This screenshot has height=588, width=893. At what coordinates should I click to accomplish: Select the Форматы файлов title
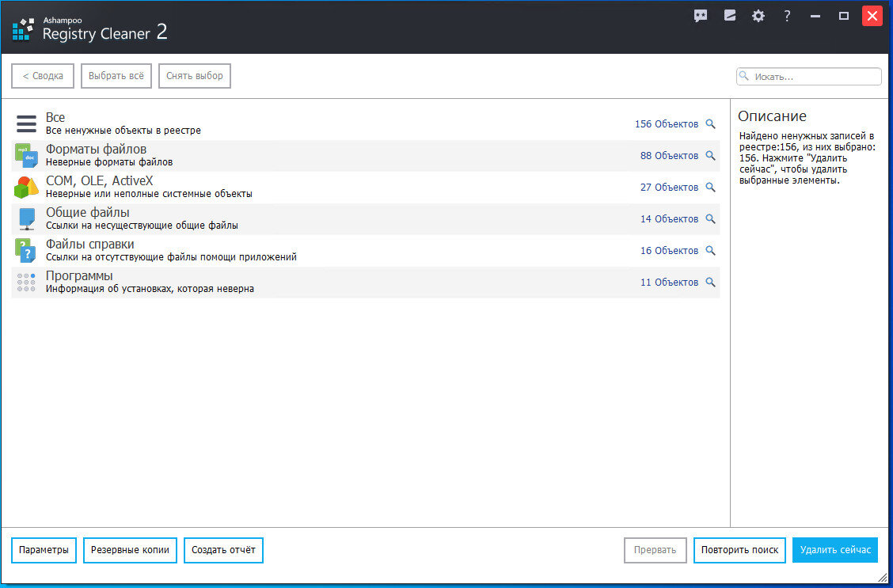pyautogui.click(x=96, y=149)
